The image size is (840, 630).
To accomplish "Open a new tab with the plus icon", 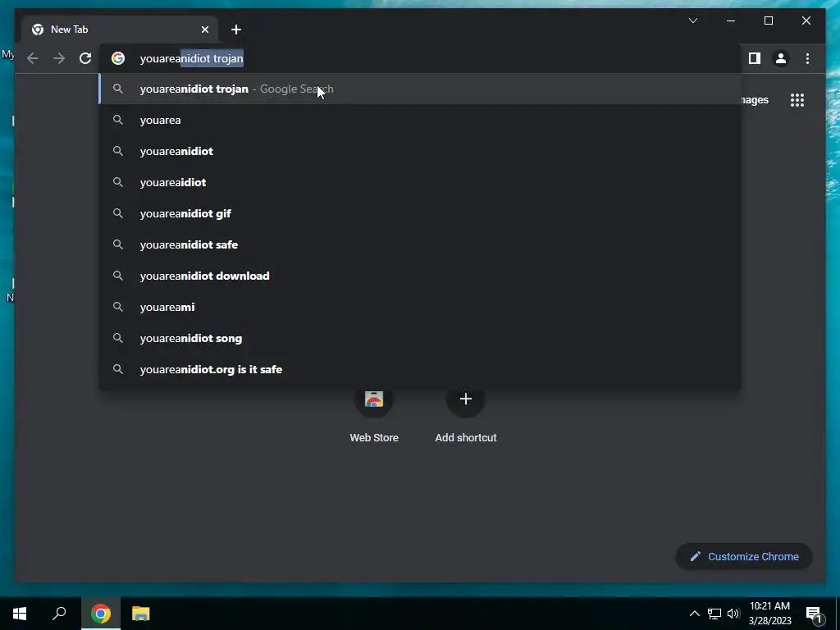I will tap(236, 30).
